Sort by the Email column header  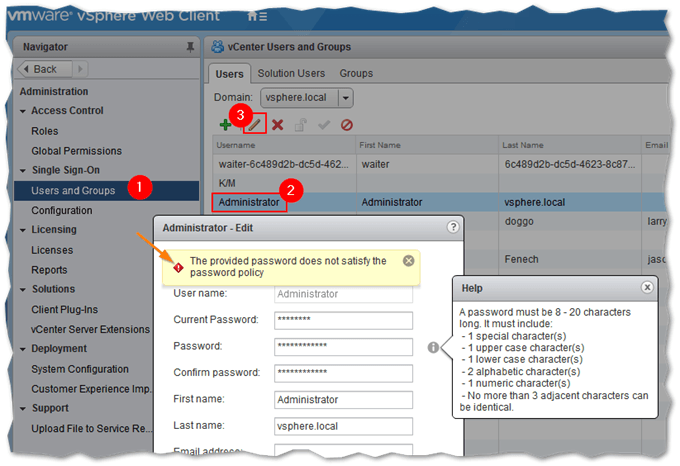(655, 145)
